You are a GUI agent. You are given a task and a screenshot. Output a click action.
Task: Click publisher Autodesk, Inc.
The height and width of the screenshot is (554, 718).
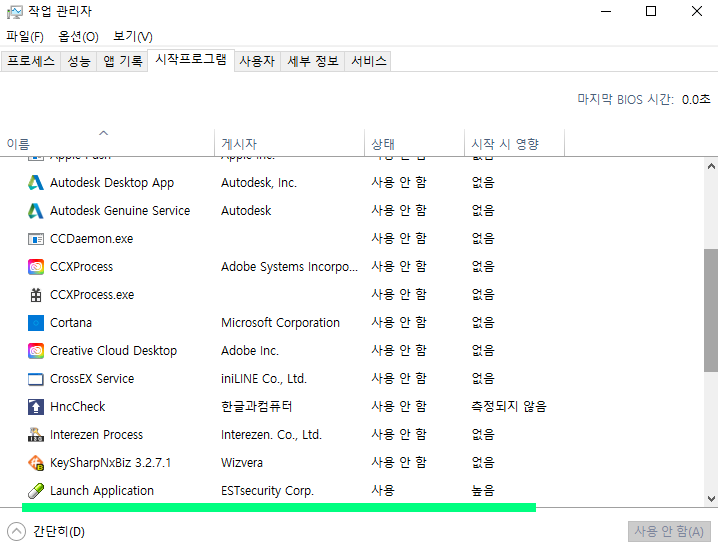(x=259, y=183)
